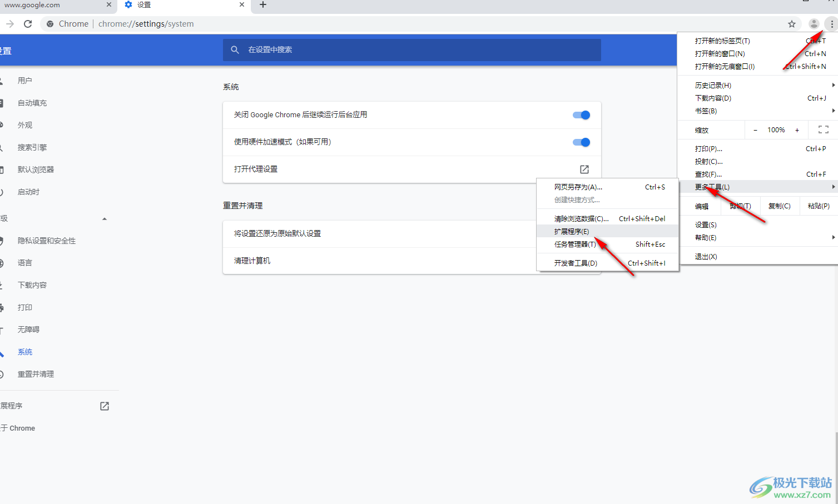Open 打印 sidebar settings section
The image size is (838, 504).
tap(24, 307)
